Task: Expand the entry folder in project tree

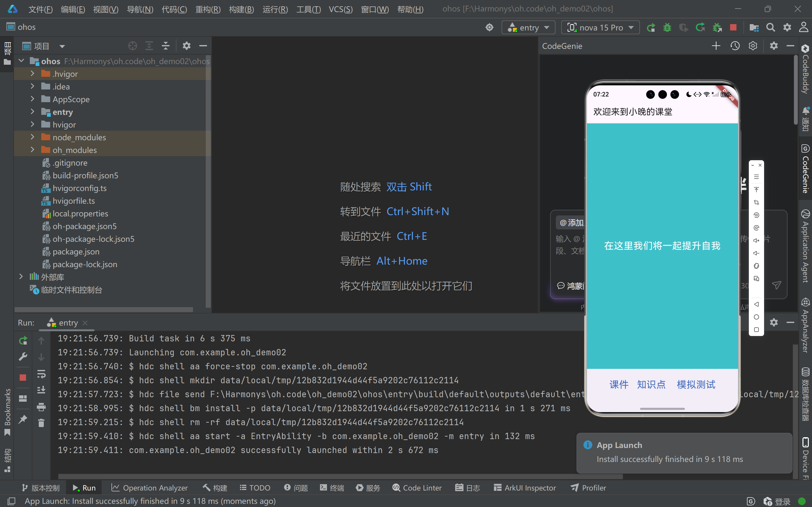Action: click(32, 112)
